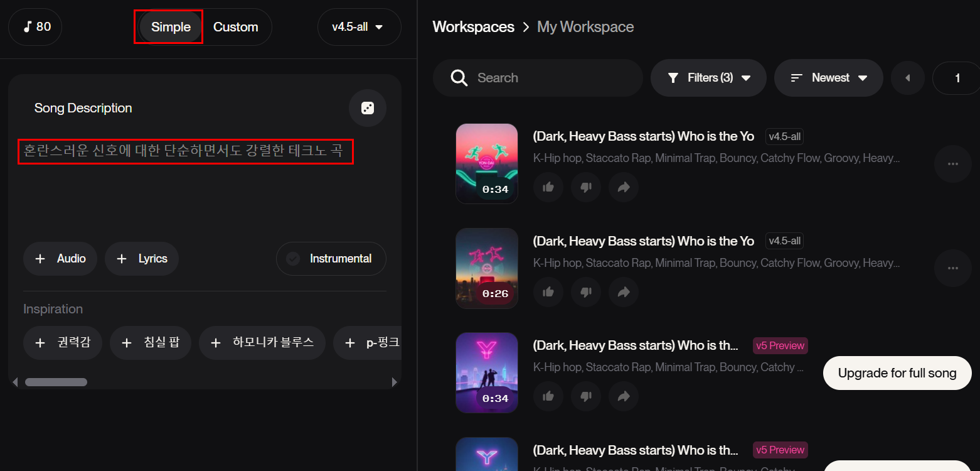
Task: Click the Song Description label
Action: tap(83, 108)
